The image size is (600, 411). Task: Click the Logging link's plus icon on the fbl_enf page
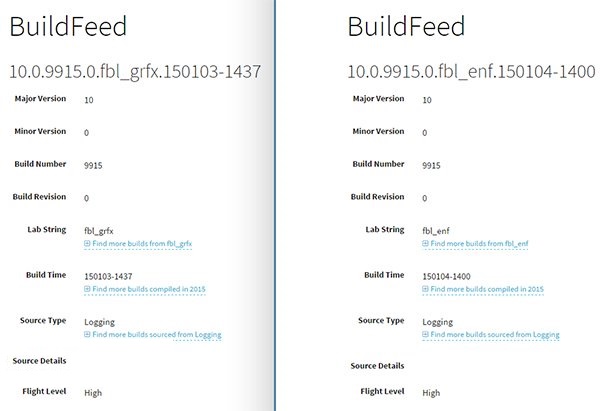point(427,335)
